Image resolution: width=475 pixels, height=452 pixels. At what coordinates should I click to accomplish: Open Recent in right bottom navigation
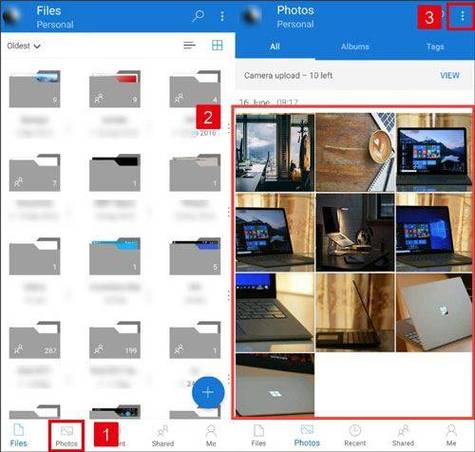point(355,435)
